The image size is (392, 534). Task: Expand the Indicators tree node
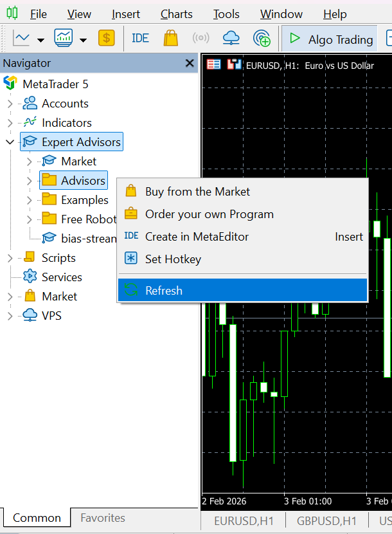10,123
